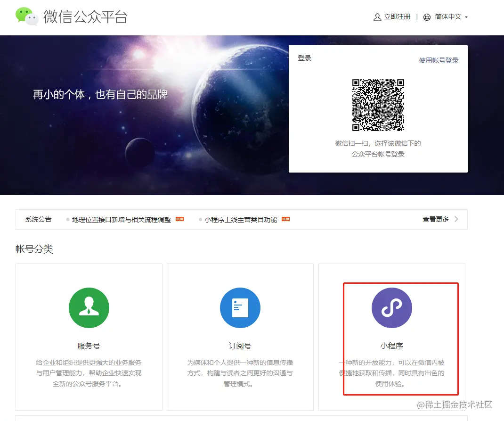Click NEW badge after 小程序上线主营类目功能
Viewport: 504px width, 421px height.
coord(286,219)
